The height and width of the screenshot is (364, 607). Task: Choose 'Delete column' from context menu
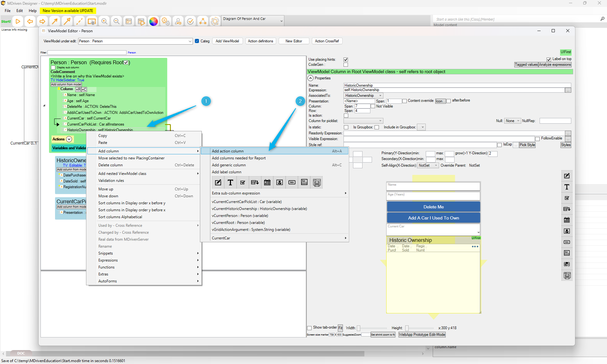click(110, 165)
